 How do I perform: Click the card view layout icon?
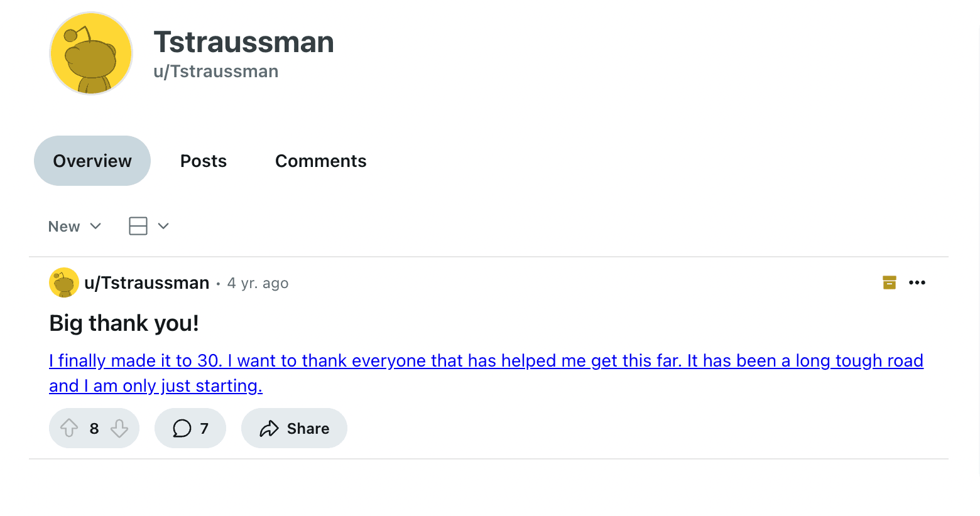coord(138,226)
